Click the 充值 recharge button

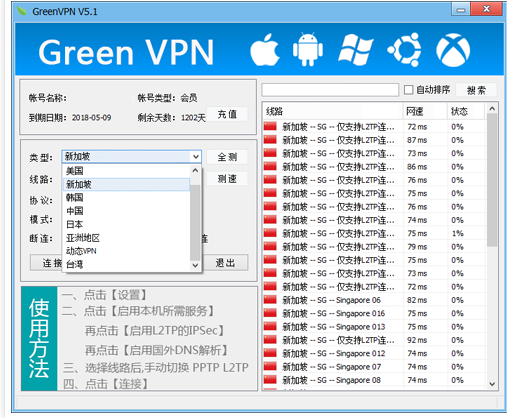(227, 114)
